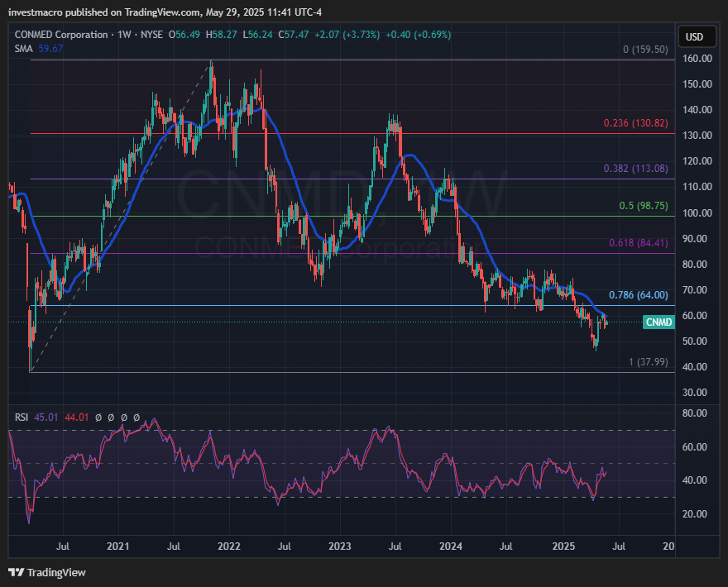Click the SMA value 59.67
The width and height of the screenshot is (728, 587).
[x=50, y=49]
